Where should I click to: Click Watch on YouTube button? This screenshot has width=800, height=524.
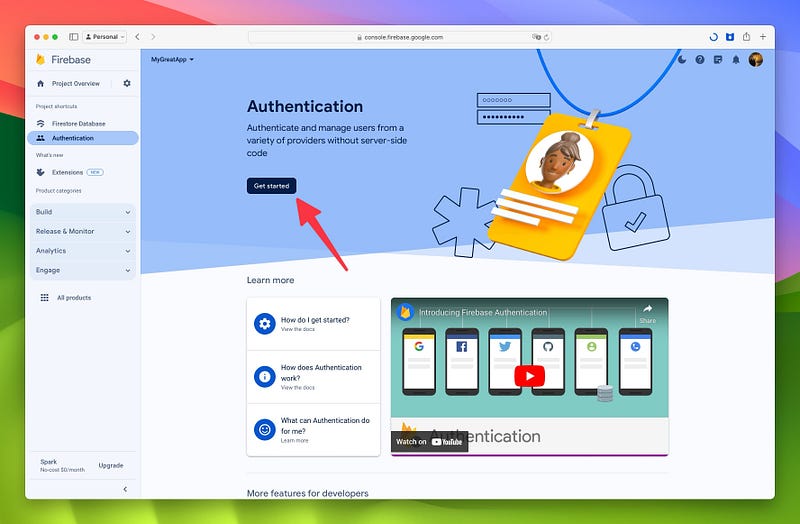pyautogui.click(x=429, y=442)
